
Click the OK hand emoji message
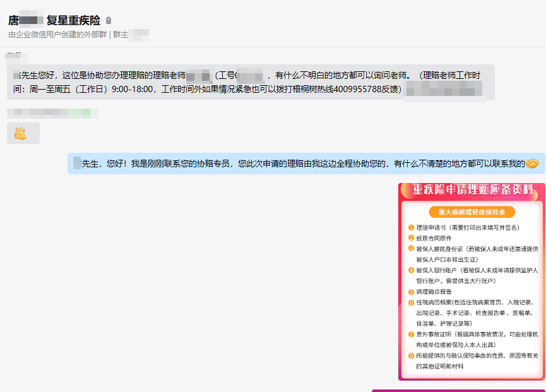click(21, 133)
